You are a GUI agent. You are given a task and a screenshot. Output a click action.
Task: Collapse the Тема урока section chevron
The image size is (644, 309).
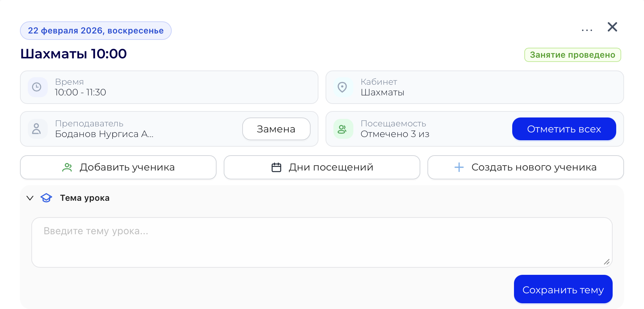click(x=30, y=198)
